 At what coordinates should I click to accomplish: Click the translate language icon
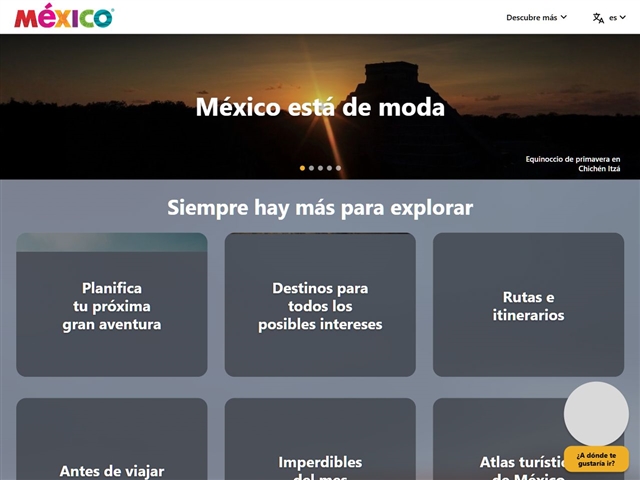coord(598,18)
